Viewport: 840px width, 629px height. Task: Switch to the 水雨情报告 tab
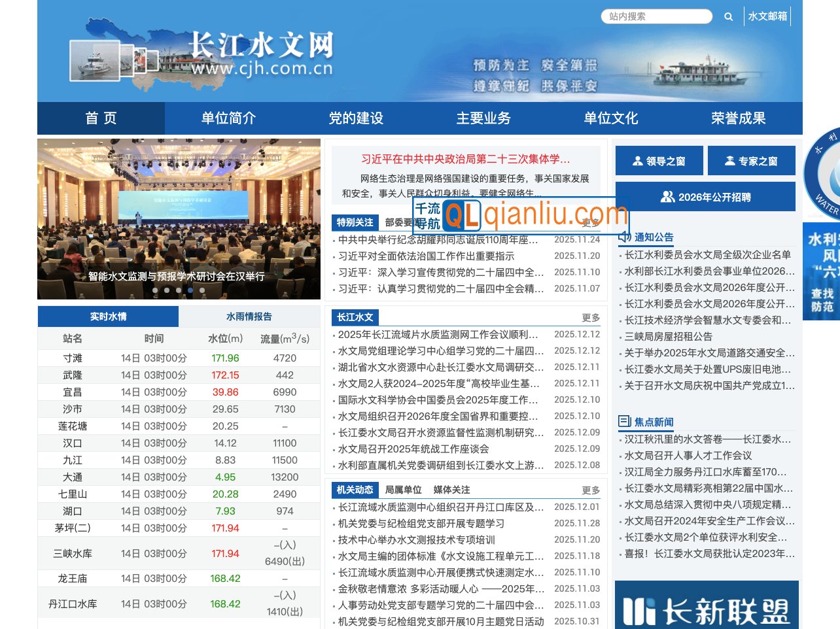(x=249, y=316)
